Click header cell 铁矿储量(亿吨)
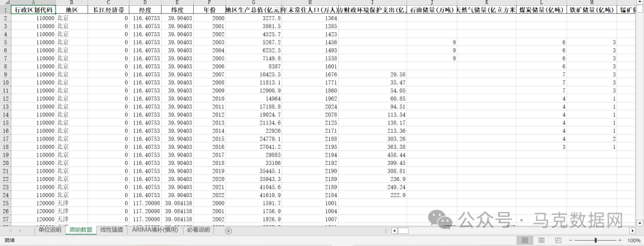The width and height of the screenshot is (644, 246). 592,10
